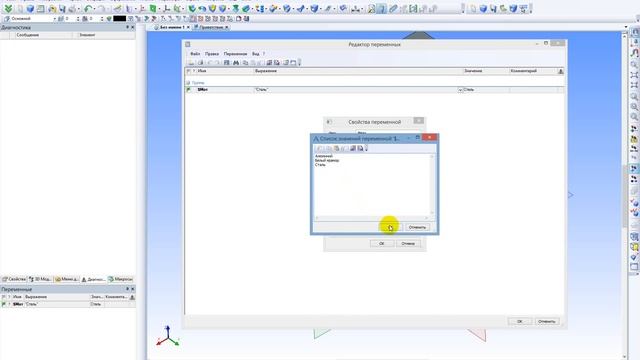
Task: Click OK in Свойства переменной dialog
Action: [x=382, y=243]
